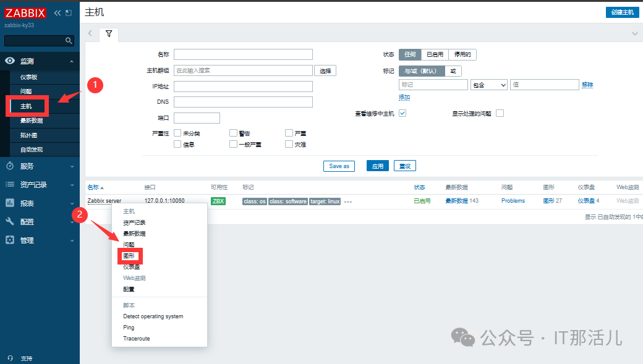This screenshot has height=364, width=643.
Task: Click the 移除 tag link
Action: click(x=587, y=85)
